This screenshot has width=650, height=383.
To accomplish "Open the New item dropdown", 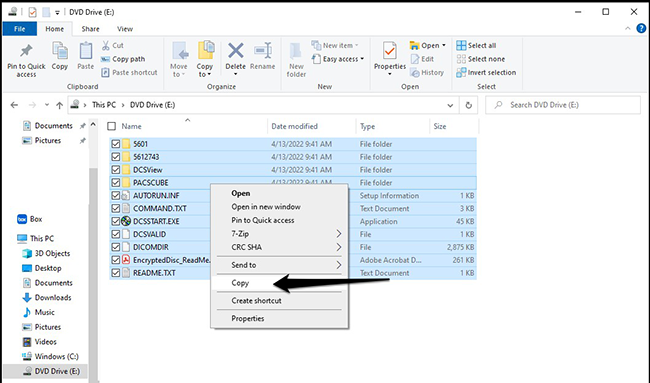I will (x=335, y=45).
